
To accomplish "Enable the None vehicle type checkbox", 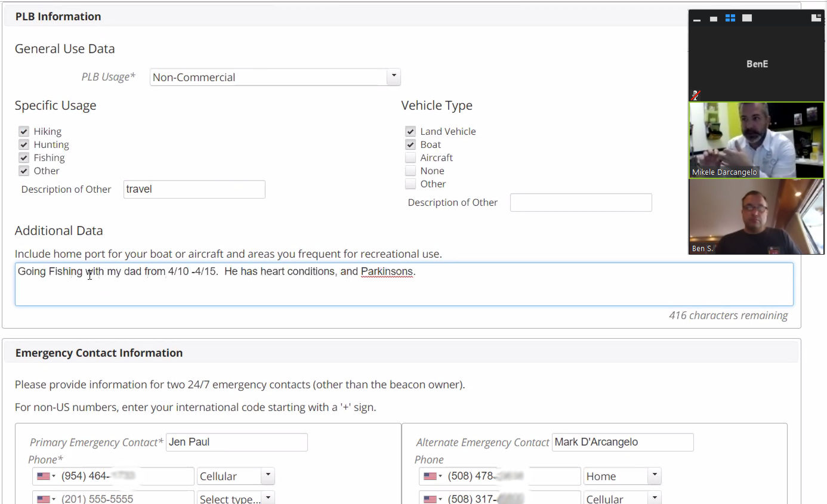I will pos(411,171).
